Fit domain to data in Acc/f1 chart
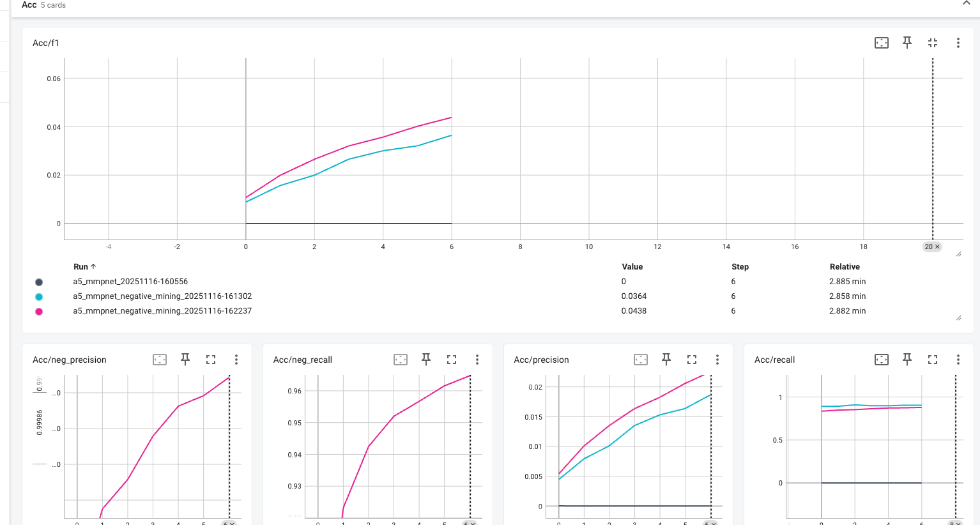 [x=881, y=43]
